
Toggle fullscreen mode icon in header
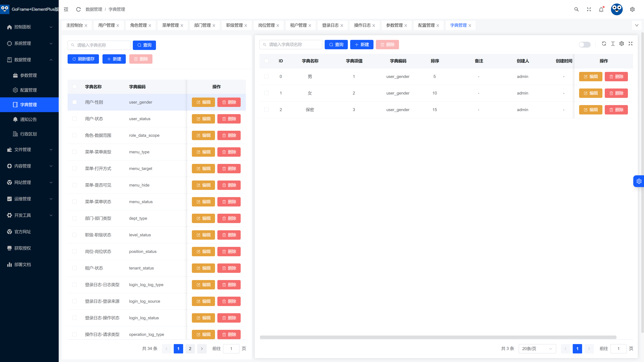tap(589, 9)
